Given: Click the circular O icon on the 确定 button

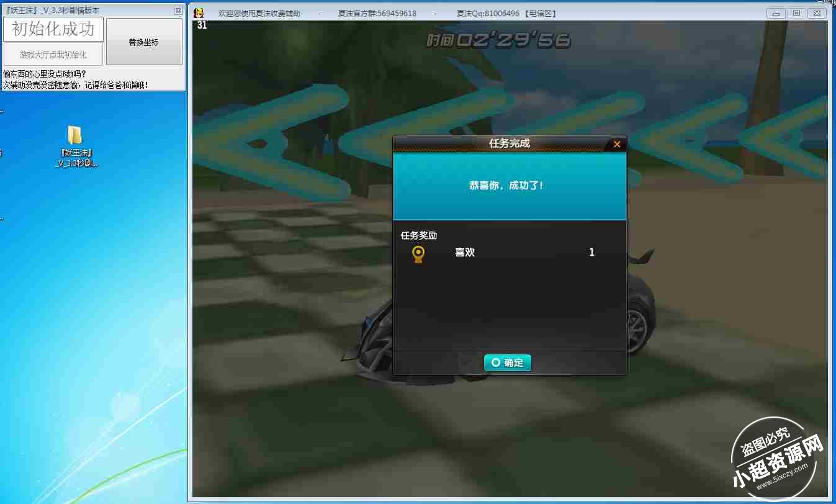Looking at the screenshot, I should point(495,363).
